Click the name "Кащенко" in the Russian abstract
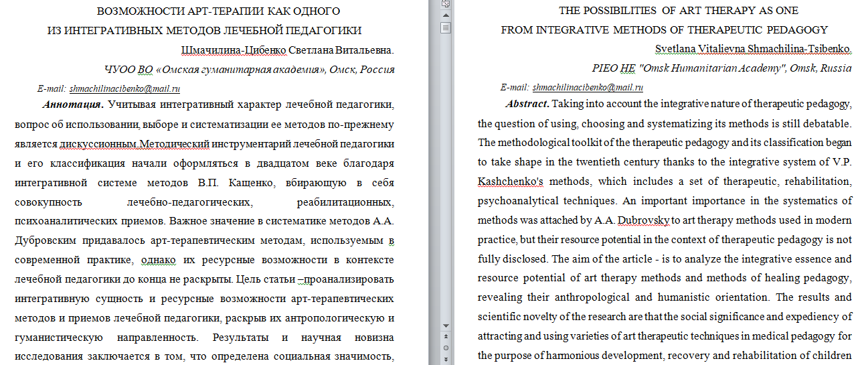868x365 pixels. point(250,183)
